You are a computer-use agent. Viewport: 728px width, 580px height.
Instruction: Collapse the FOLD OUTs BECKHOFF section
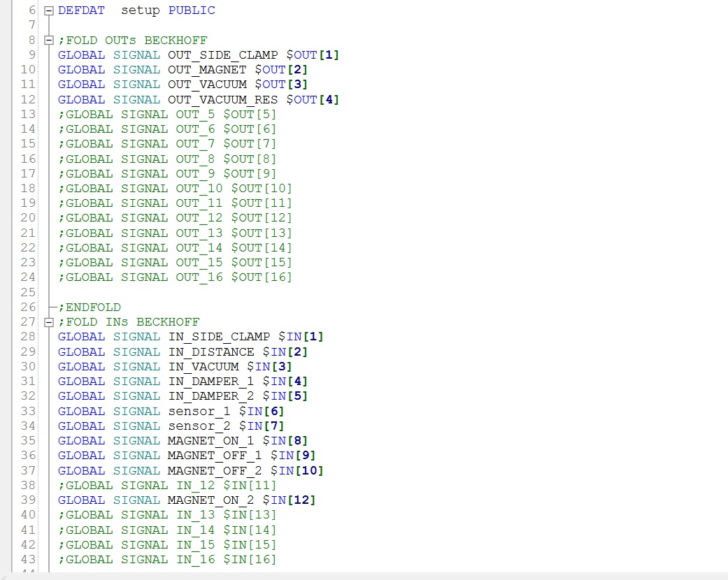49,41
